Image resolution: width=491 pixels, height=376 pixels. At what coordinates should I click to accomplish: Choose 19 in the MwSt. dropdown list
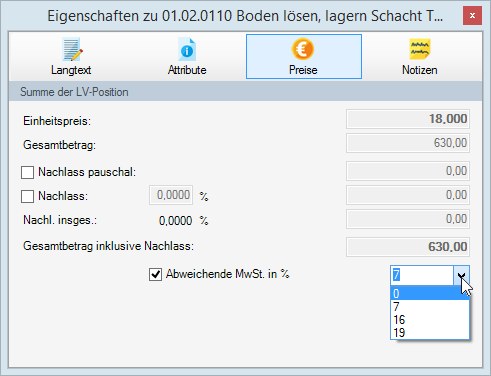pyautogui.click(x=430, y=333)
